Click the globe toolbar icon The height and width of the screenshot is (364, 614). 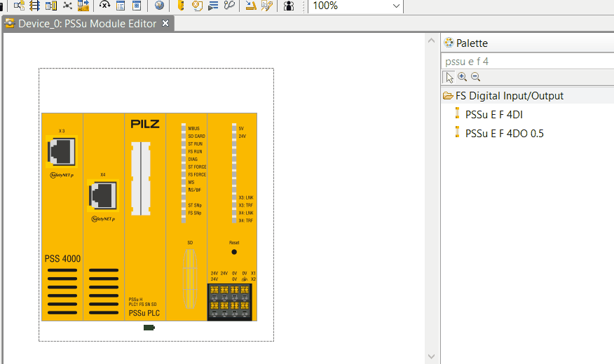(x=159, y=6)
